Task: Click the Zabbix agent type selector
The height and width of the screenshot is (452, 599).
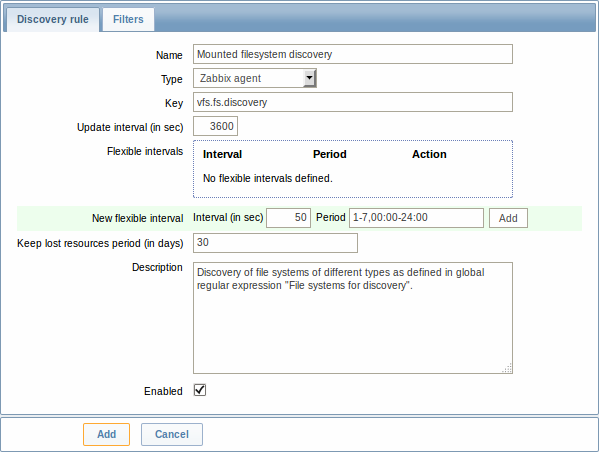Action: [255, 78]
